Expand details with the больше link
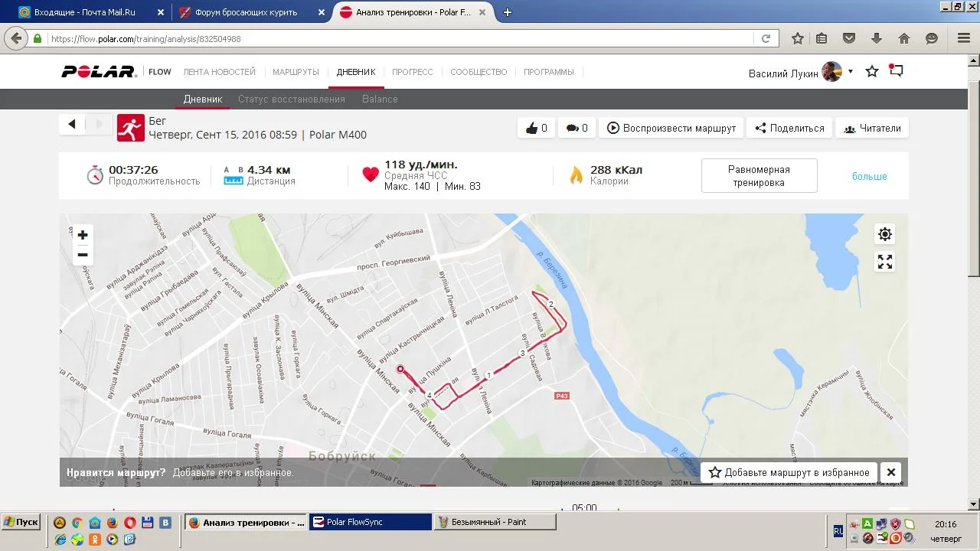Screen dimensions: 980x551 [870, 176]
